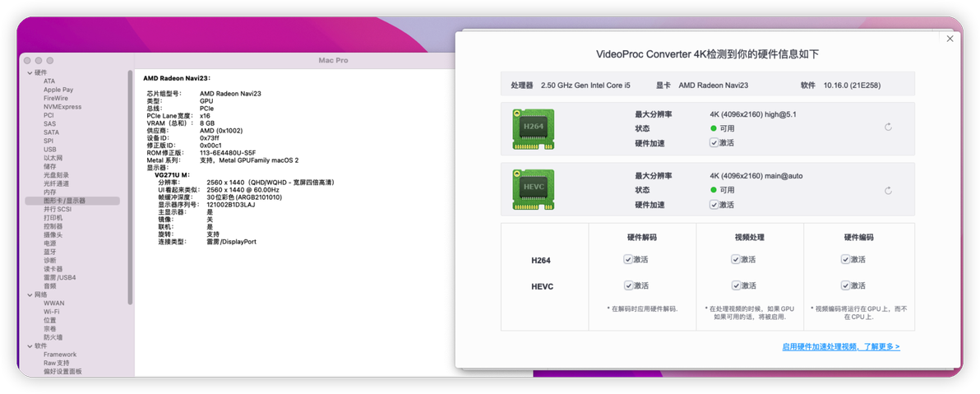Screen dimensions: 980x394
Task: Select 摄像头 in the sidebar
Action: click(53, 234)
